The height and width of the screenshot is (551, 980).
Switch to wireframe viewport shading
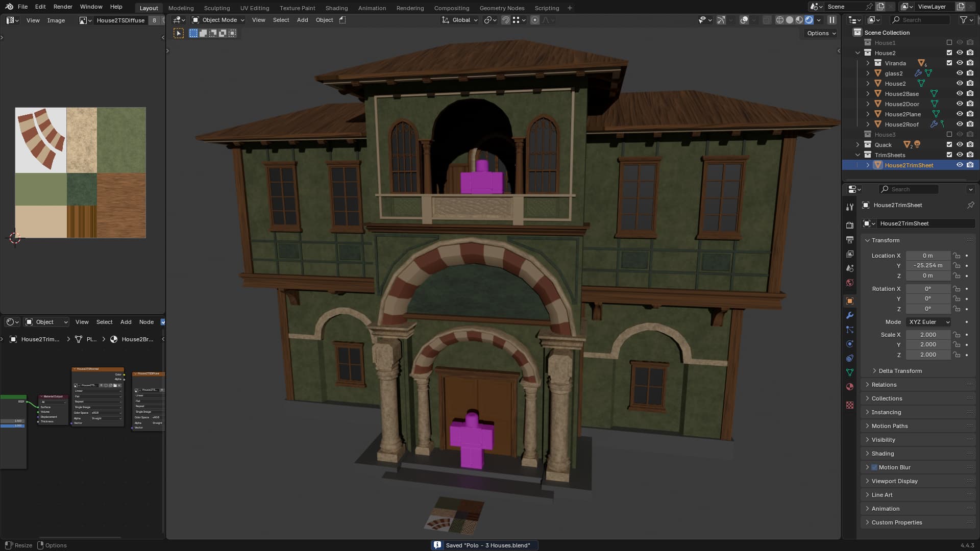tap(779, 20)
